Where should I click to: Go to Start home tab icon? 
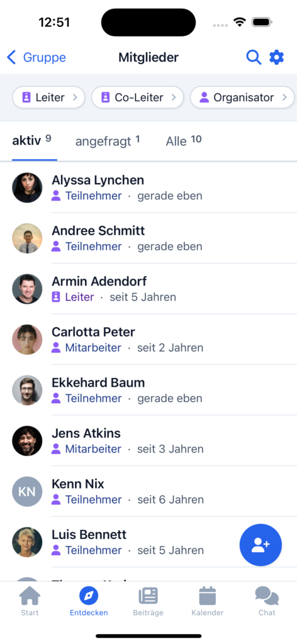30,596
